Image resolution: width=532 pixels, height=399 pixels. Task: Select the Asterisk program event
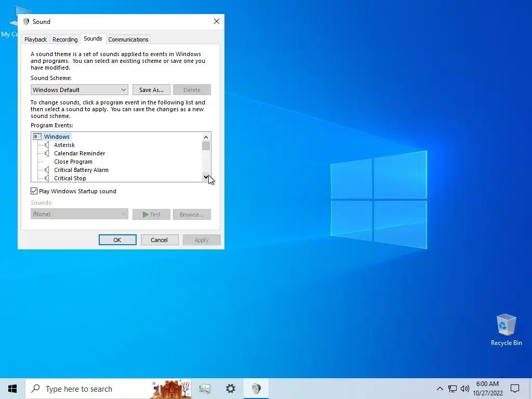point(64,145)
